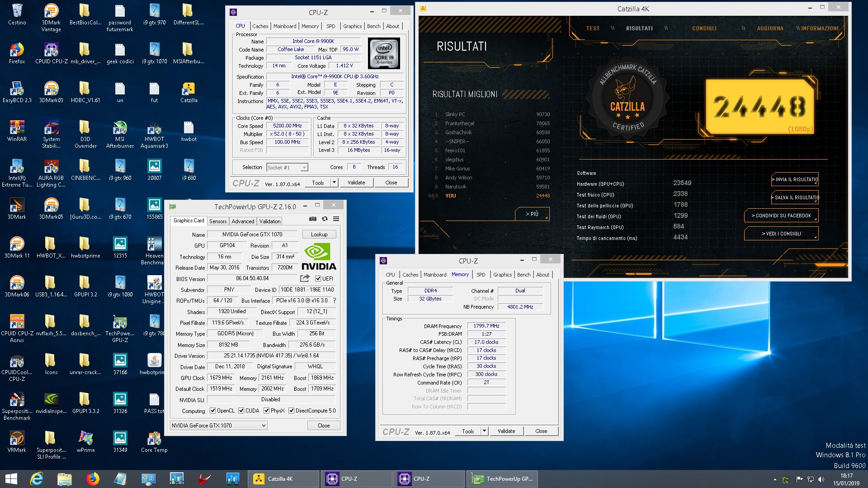Switch to Mainboard tab in top CPU-Z
The image size is (868, 488).
[x=285, y=26]
